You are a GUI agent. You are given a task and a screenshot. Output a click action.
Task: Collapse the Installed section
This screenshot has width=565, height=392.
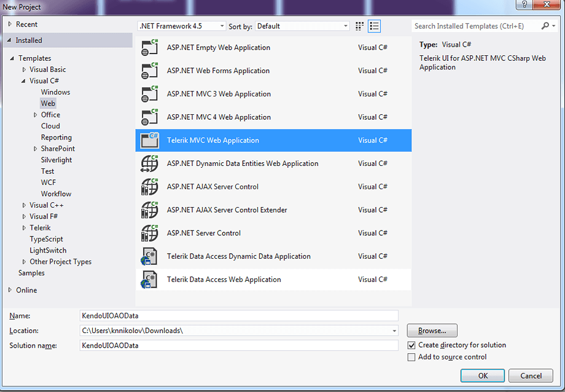pyautogui.click(x=9, y=41)
